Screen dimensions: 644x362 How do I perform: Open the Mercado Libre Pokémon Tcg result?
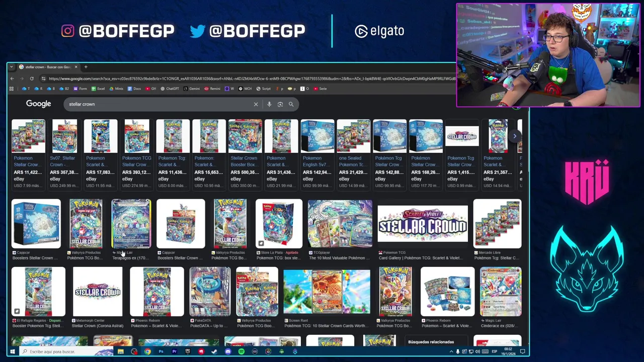pos(497,230)
